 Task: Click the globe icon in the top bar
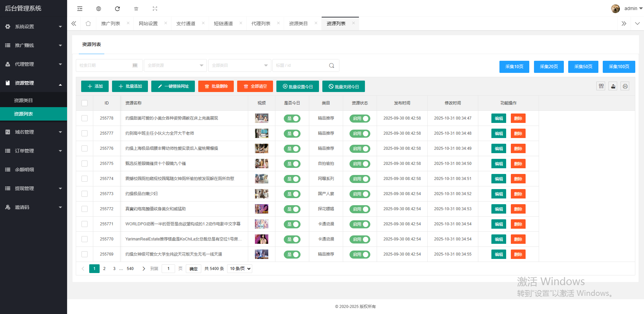click(99, 9)
